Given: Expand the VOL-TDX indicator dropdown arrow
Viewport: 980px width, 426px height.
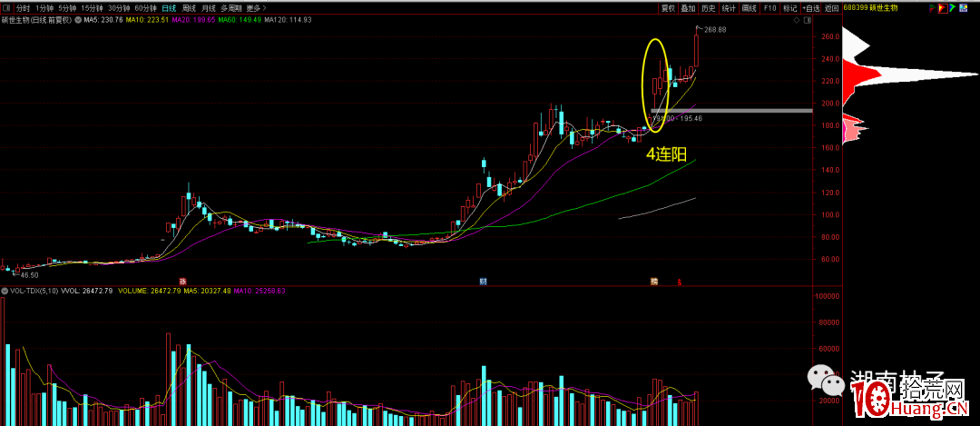Looking at the screenshot, I should [5, 291].
